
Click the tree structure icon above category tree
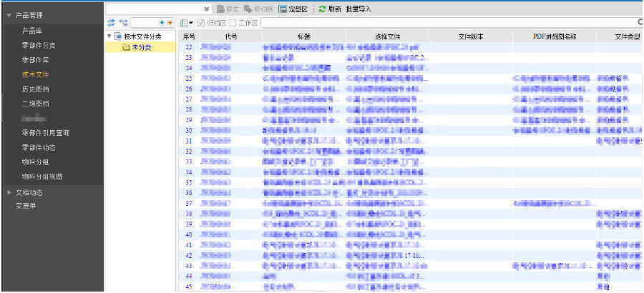coord(123,23)
